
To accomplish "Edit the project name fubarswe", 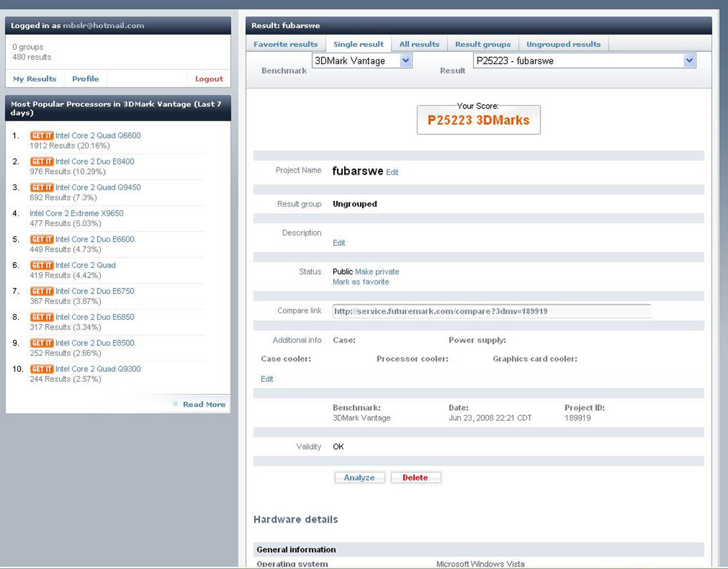I will 392,172.
